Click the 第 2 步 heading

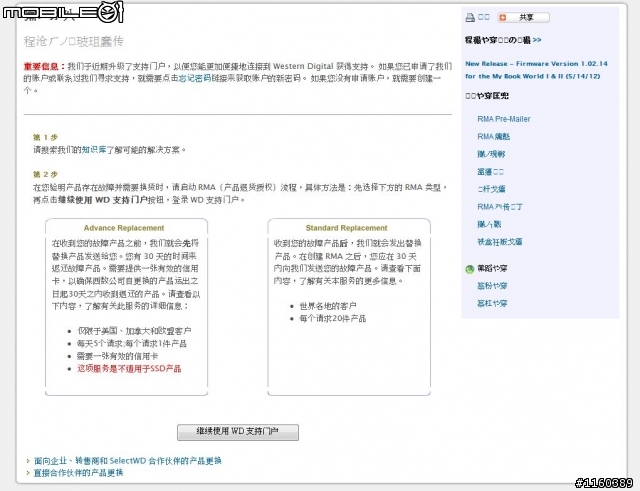(x=45, y=174)
